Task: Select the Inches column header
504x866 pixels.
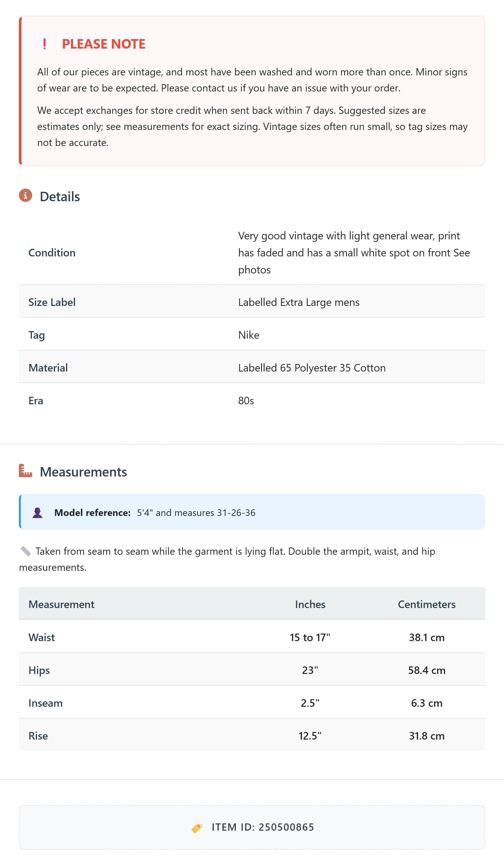Action: (x=310, y=604)
